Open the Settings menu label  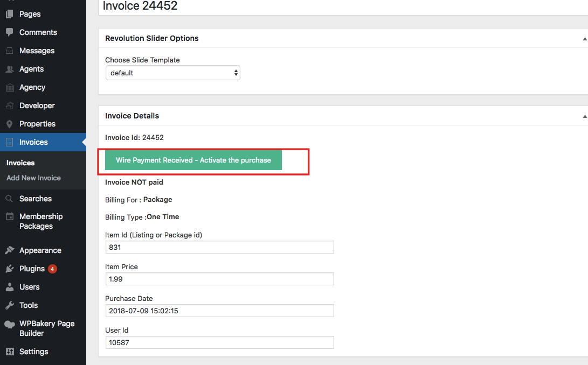[34, 352]
